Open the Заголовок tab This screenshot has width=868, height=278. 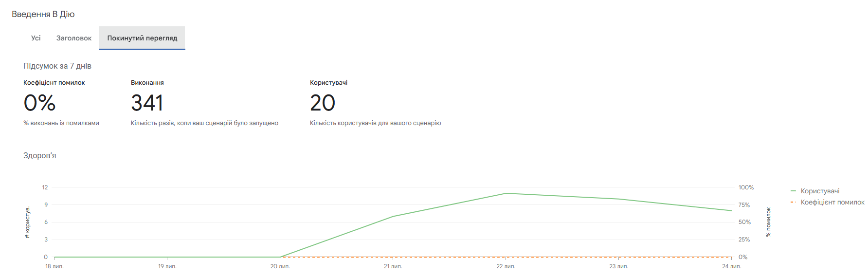click(x=74, y=38)
